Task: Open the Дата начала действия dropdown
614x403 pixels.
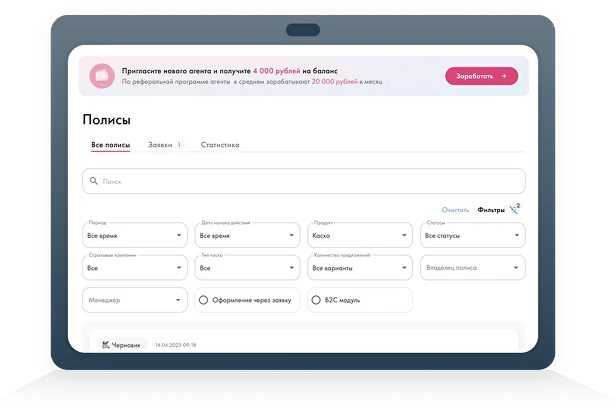Action: pyautogui.click(x=247, y=235)
